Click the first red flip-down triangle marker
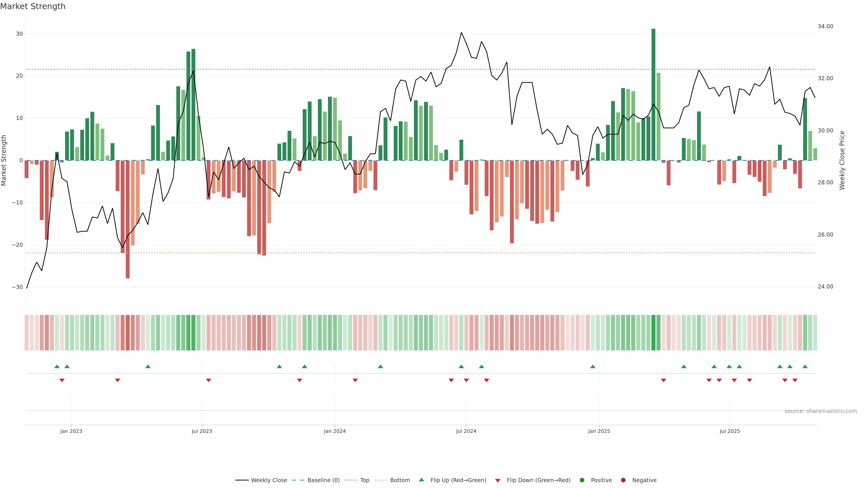 pos(62,380)
